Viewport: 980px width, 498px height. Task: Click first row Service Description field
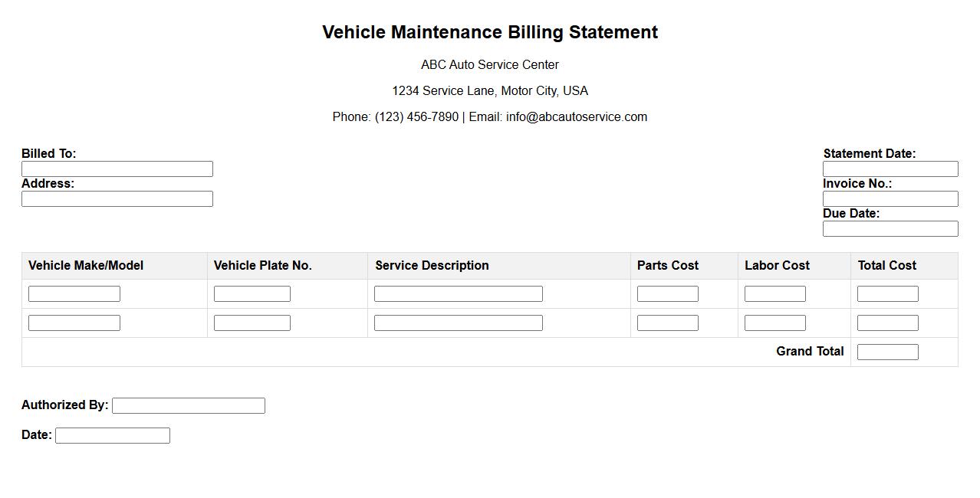pyautogui.click(x=459, y=294)
